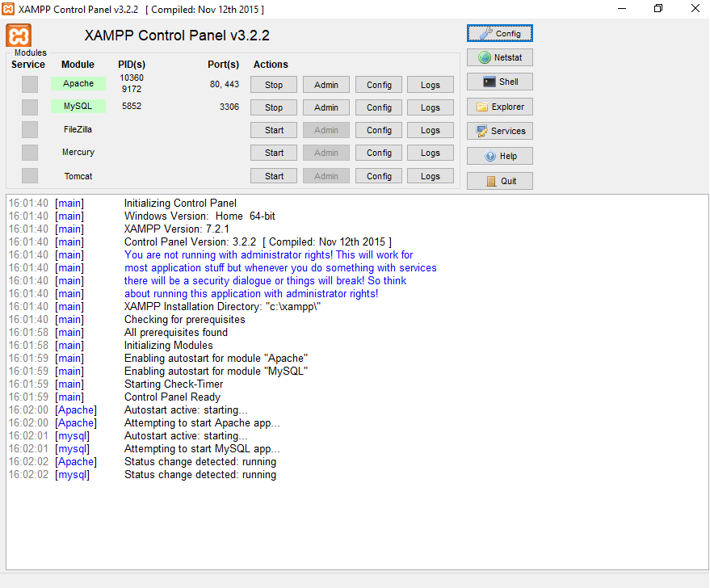Click the FileZilla module label
This screenshot has height=588, width=710.
pyautogui.click(x=78, y=129)
